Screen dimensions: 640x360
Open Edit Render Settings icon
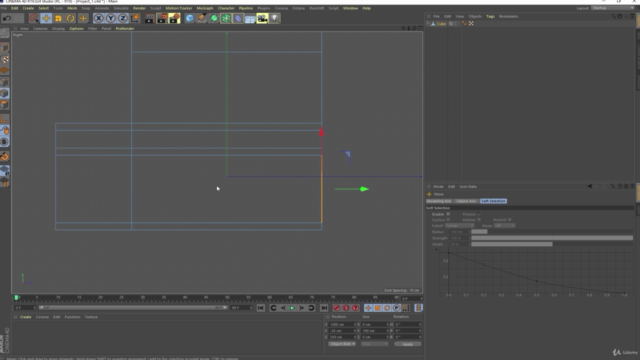click(174, 18)
